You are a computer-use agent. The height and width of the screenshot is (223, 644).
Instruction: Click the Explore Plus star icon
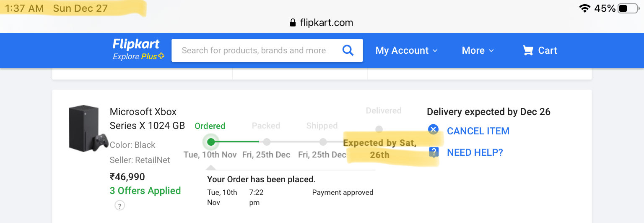click(161, 56)
